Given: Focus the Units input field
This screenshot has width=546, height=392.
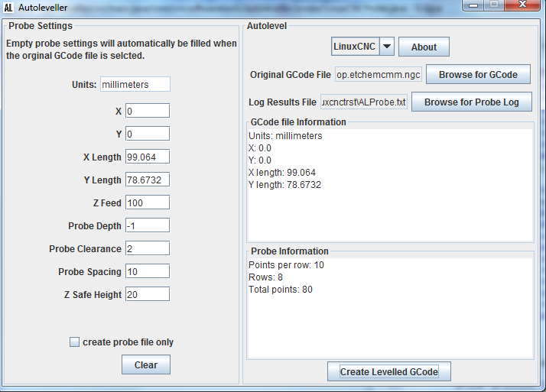Looking at the screenshot, I should pos(135,84).
